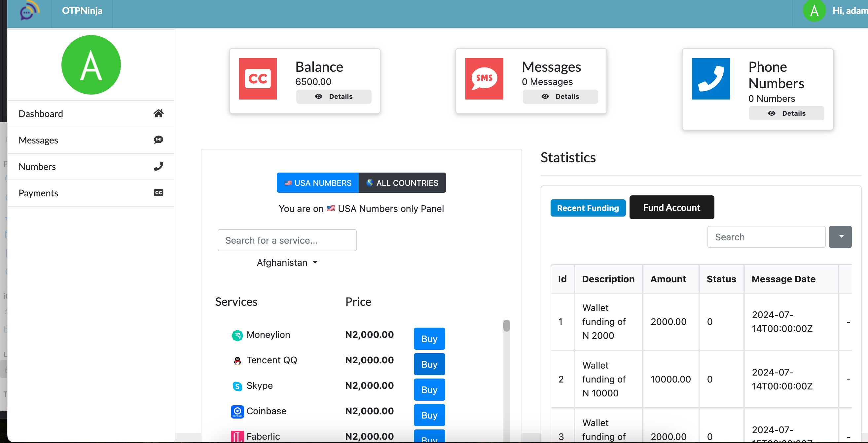This screenshot has width=868, height=443.
Task: Click the Payments credit card sidebar icon
Action: point(158,193)
